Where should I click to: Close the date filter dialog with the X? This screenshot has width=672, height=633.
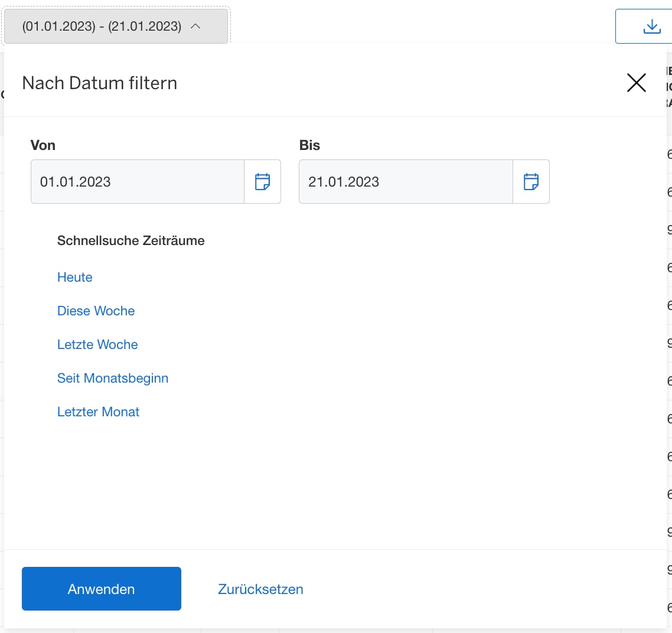click(636, 83)
